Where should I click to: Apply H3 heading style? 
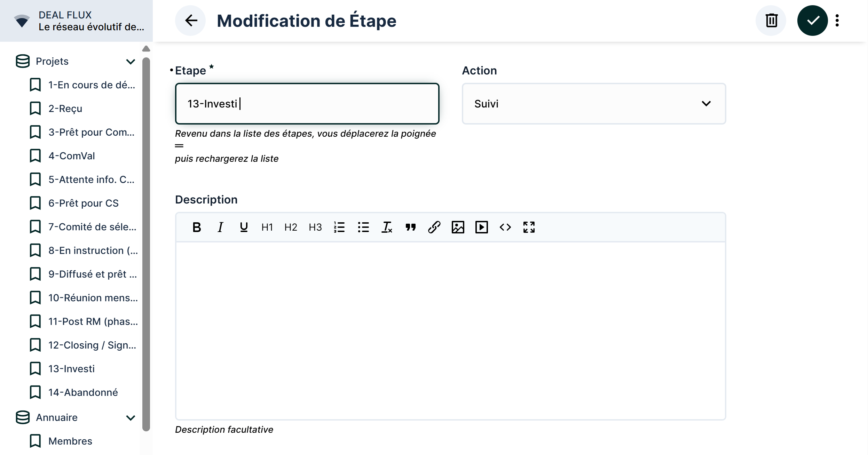click(315, 227)
